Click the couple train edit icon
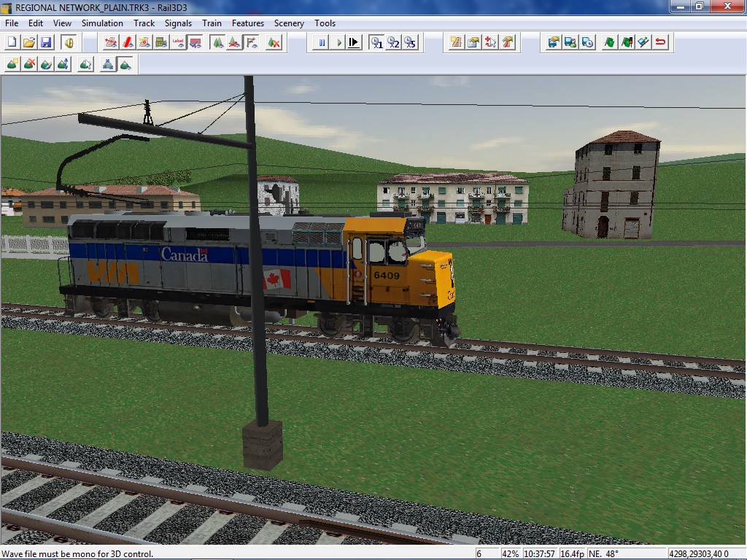This screenshot has width=747, height=560. click(x=643, y=42)
